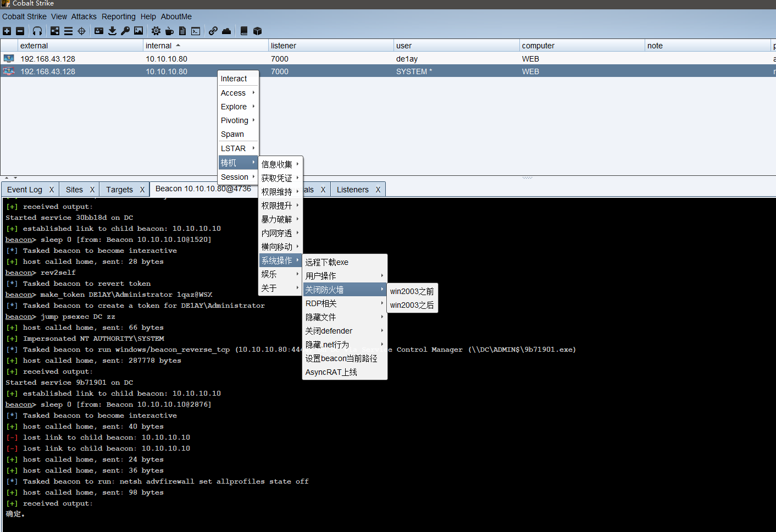Expand the Explore submenu

coord(239,107)
